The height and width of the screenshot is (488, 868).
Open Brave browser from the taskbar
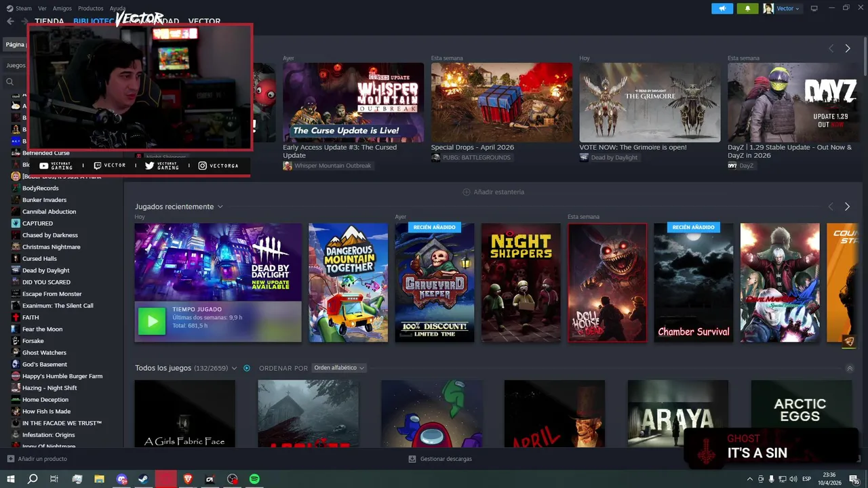[x=188, y=479]
